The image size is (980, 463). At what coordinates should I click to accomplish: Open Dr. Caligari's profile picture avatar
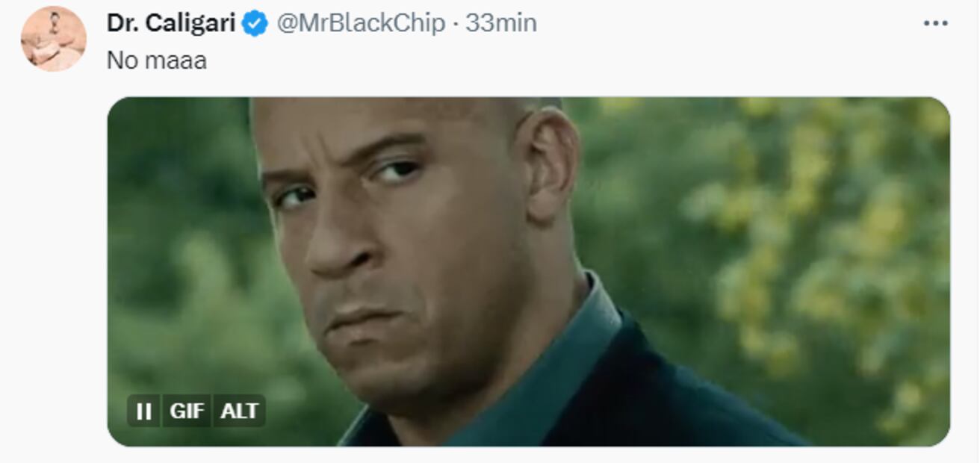pos(53,38)
